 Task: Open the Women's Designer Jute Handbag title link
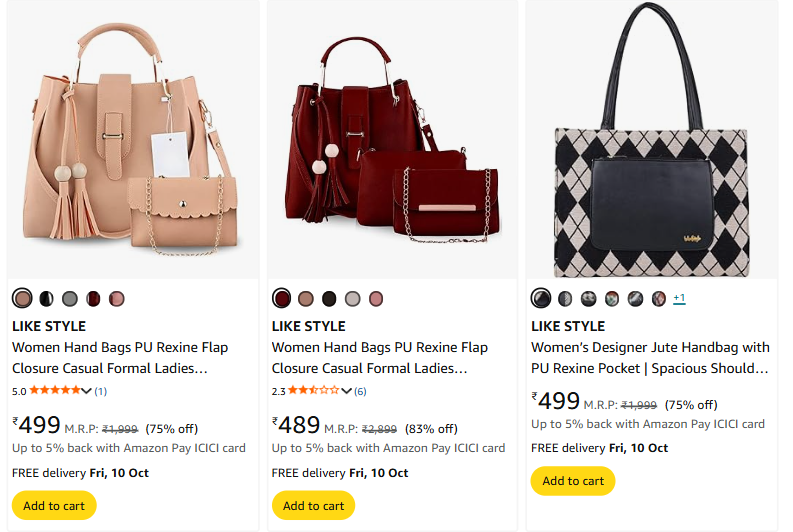[650, 358]
